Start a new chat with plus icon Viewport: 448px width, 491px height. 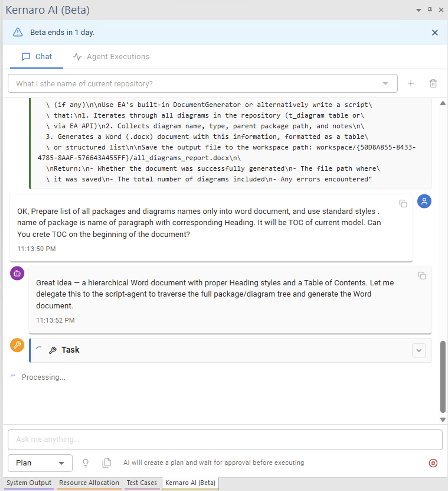(x=411, y=84)
